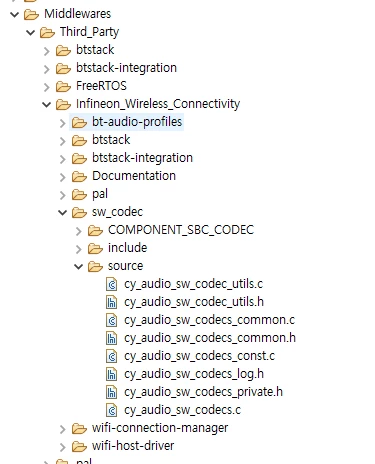The image size is (375, 464).
Task: Select file cy_audio_sw_codec_utils.h
Action: click(194, 302)
